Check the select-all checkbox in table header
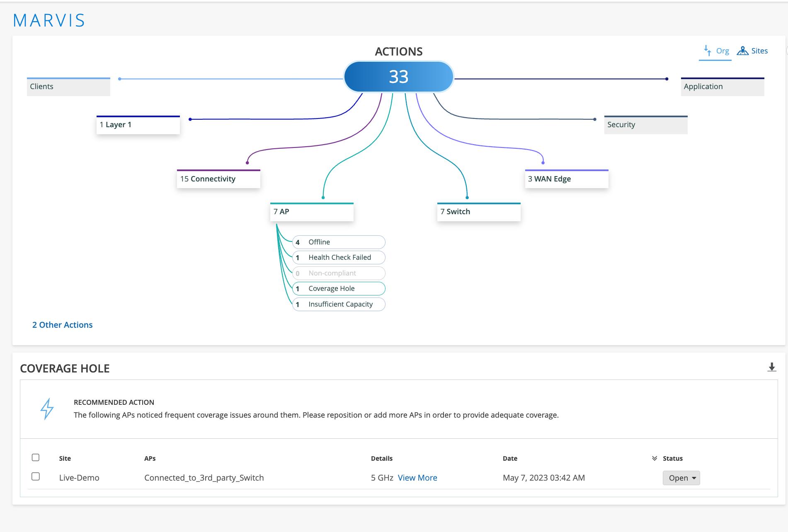 (x=36, y=457)
